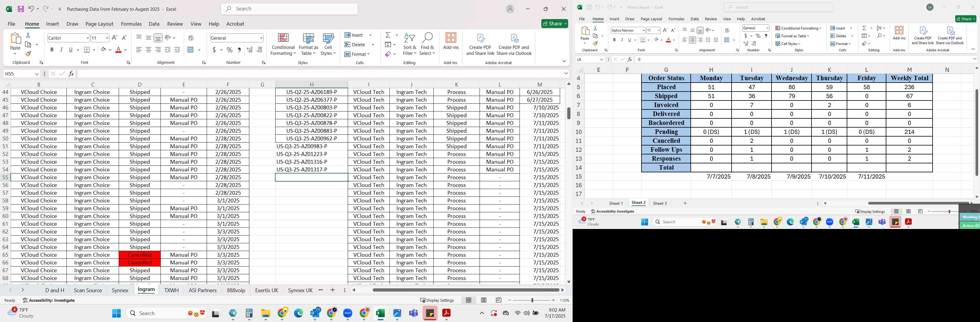This screenshot has width=980, height=322.
Task: Open File Explorer from the left taskbar
Action: pyautogui.click(x=265, y=313)
